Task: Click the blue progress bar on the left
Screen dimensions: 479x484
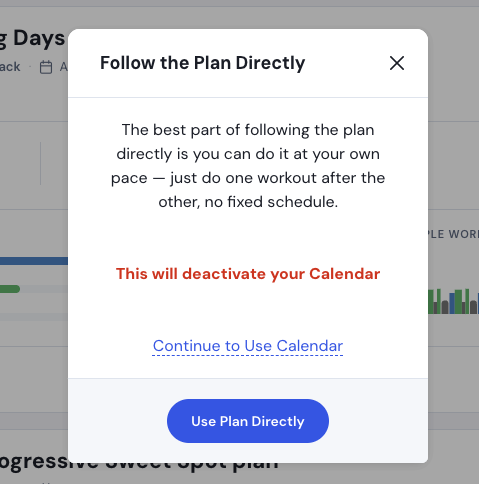Action: click(34, 261)
